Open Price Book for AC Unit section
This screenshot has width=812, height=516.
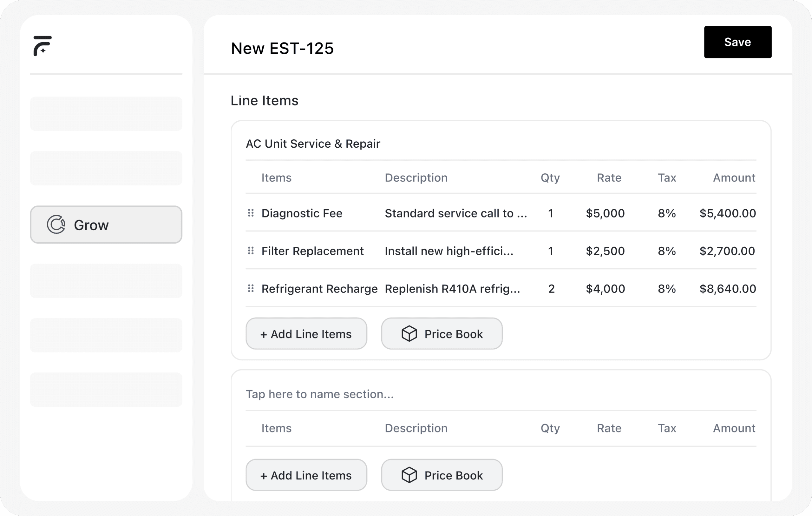click(x=442, y=334)
